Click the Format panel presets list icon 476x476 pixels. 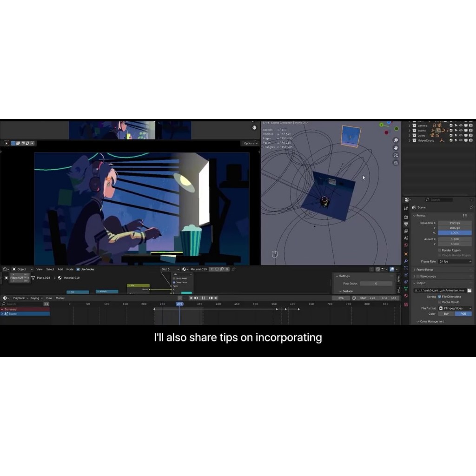point(465,216)
